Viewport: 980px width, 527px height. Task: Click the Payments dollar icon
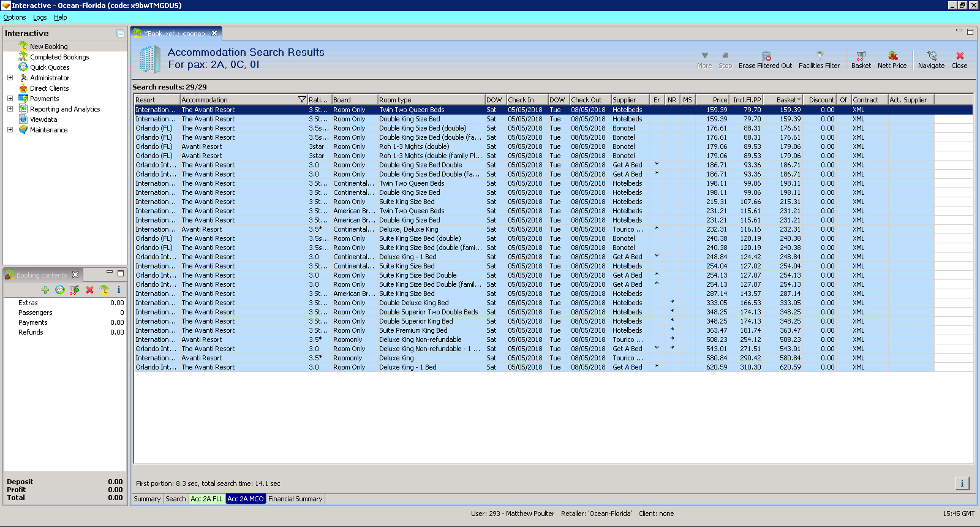pyautogui.click(x=23, y=98)
